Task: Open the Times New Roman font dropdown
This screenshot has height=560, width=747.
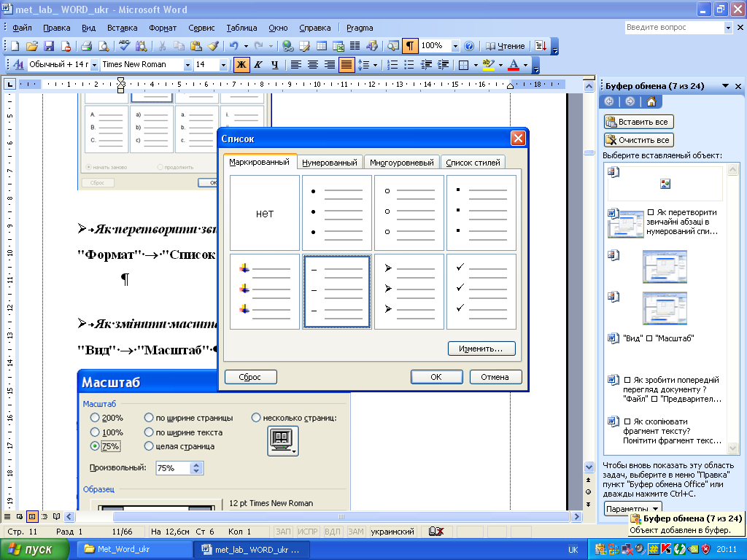Action: (x=187, y=65)
